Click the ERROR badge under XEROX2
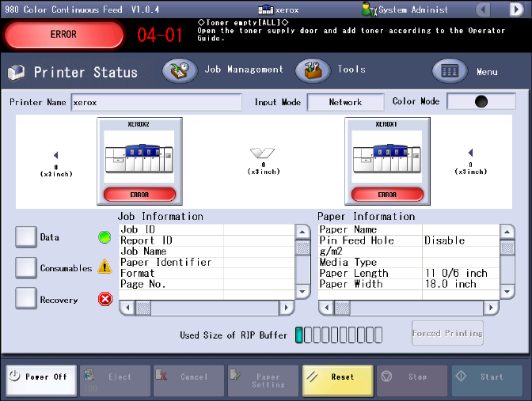 click(x=139, y=195)
